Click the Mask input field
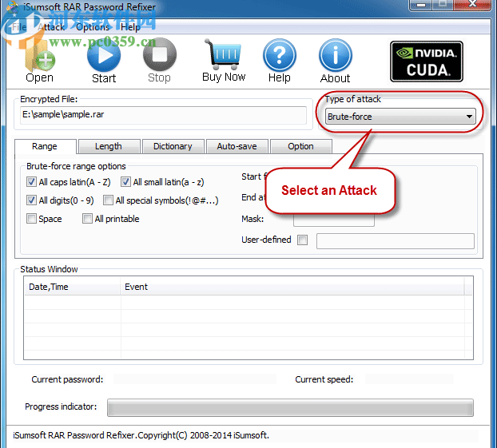Image resolution: width=497 pixels, height=448 pixels. [x=334, y=220]
